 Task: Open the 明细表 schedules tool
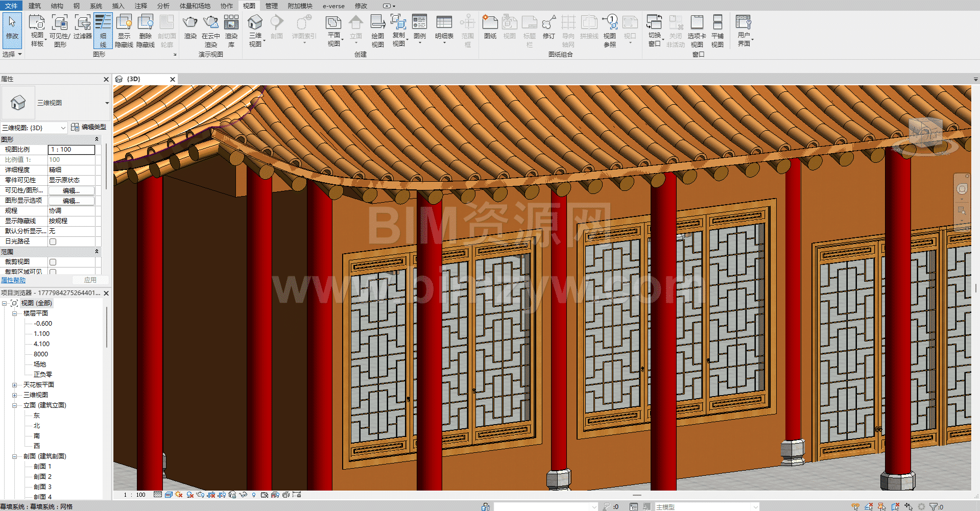444,29
